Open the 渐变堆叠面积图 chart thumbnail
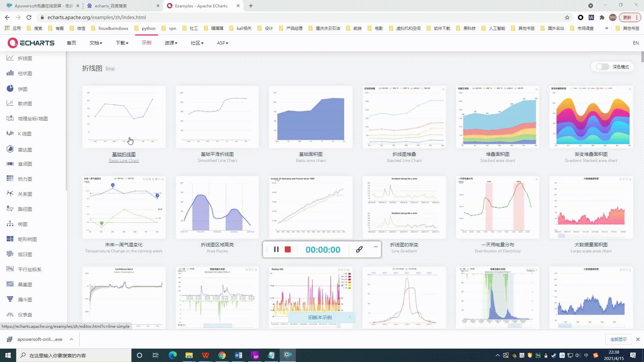This screenshot has width=644, height=362. coord(591,117)
